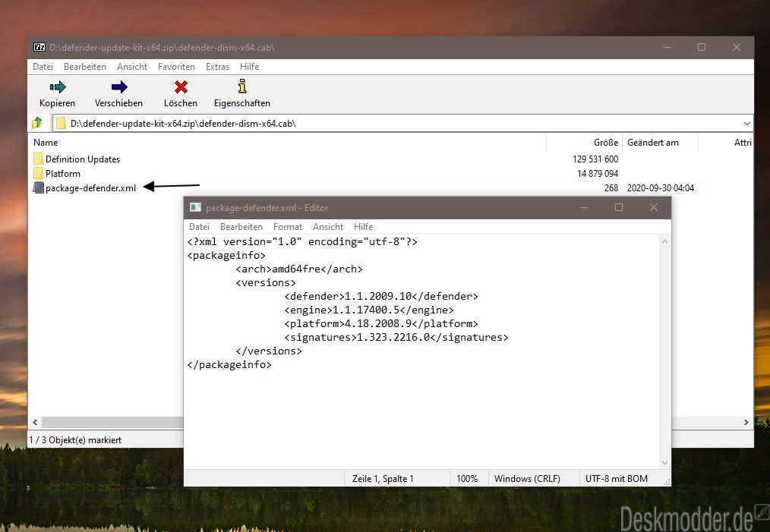
Task: Sort file list by the Attri column
Action: point(743,143)
